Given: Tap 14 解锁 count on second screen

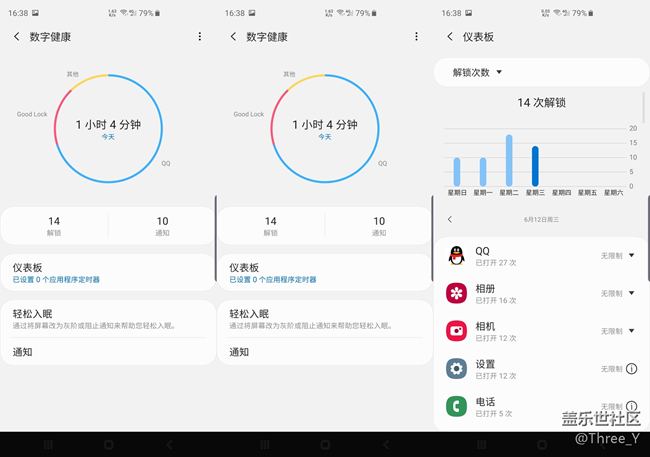Looking at the screenshot, I should tap(271, 226).
